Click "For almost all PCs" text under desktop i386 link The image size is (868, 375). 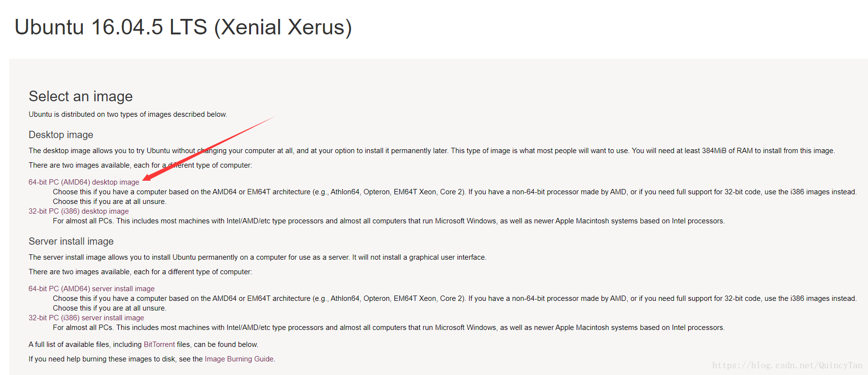(388, 221)
